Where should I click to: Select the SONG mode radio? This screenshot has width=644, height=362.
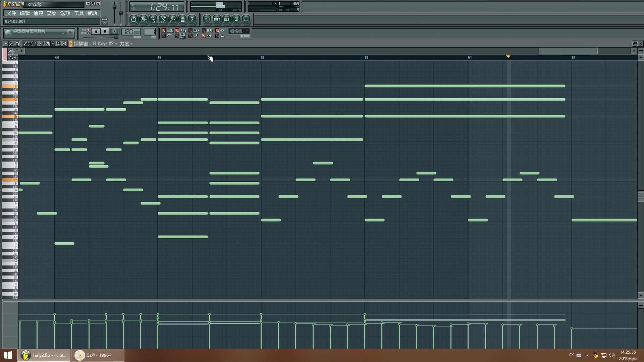(x=88, y=33)
